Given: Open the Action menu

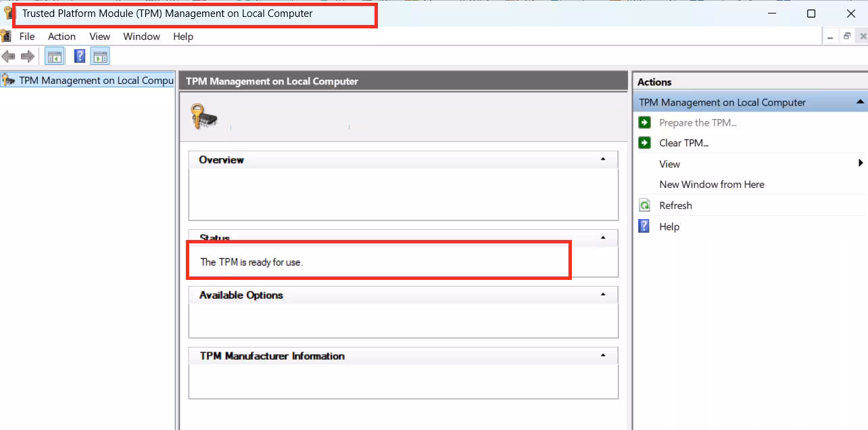Looking at the screenshot, I should click(x=62, y=37).
